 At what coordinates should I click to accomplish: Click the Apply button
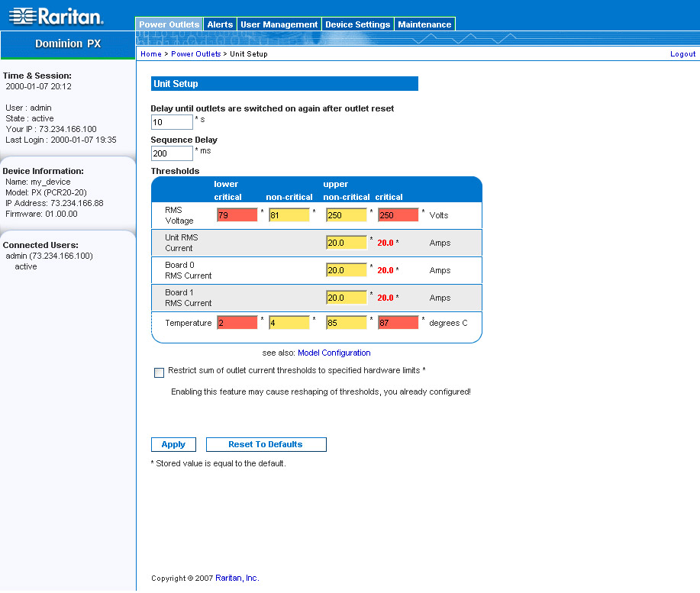coord(173,444)
